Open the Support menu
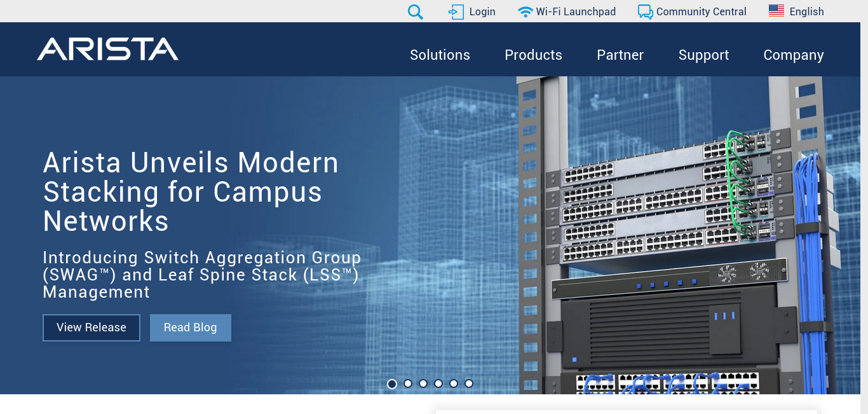The width and height of the screenshot is (868, 414). pyautogui.click(x=703, y=55)
